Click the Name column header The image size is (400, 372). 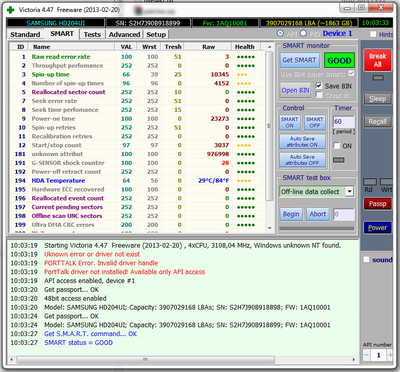[72, 47]
